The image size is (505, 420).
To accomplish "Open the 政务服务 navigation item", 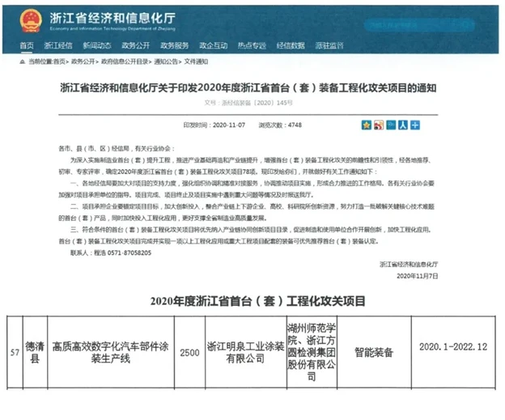I will [174, 45].
